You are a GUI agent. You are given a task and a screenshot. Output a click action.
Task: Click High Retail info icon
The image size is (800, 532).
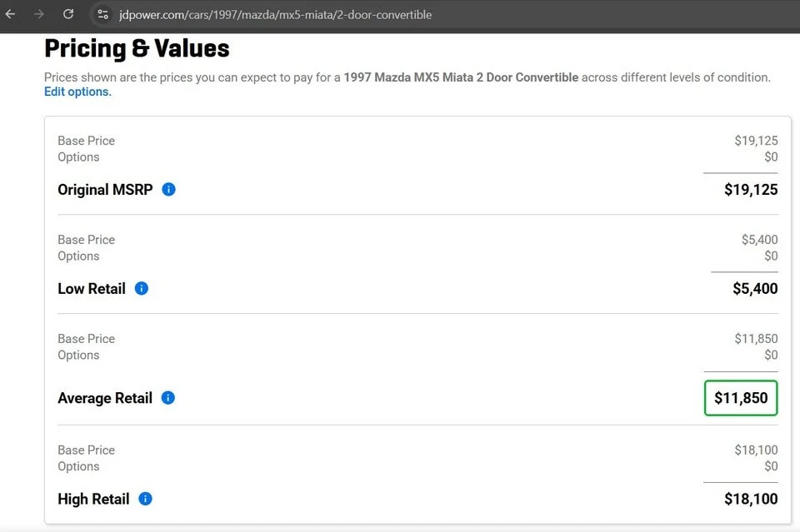pyautogui.click(x=145, y=499)
